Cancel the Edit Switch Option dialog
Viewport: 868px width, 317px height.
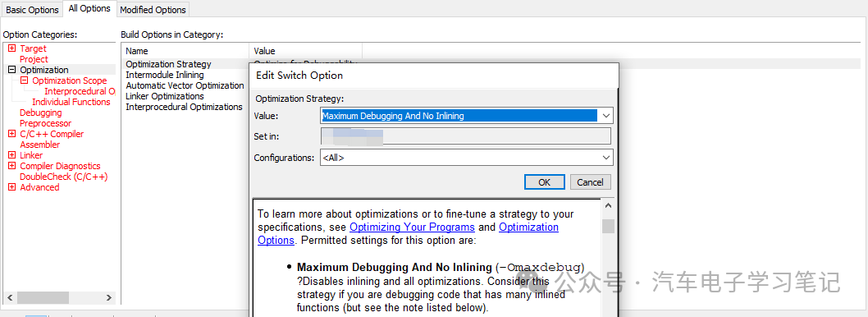pyautogui.click(x=590, y=182)
